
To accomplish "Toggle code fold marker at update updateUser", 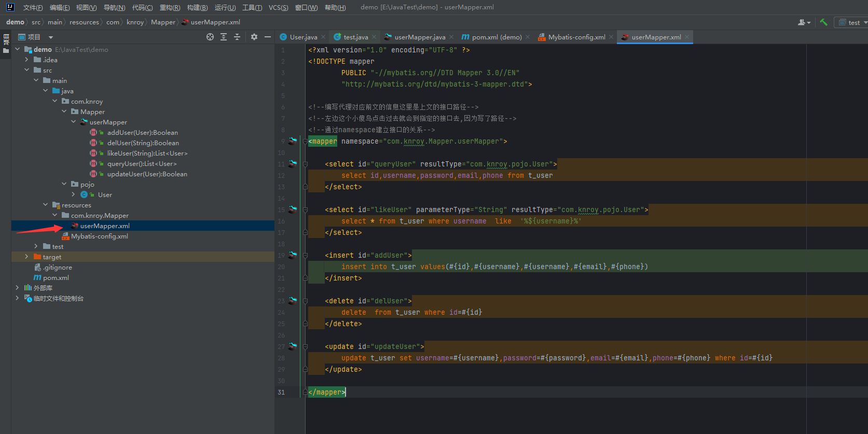I will [x=306, y=347].
